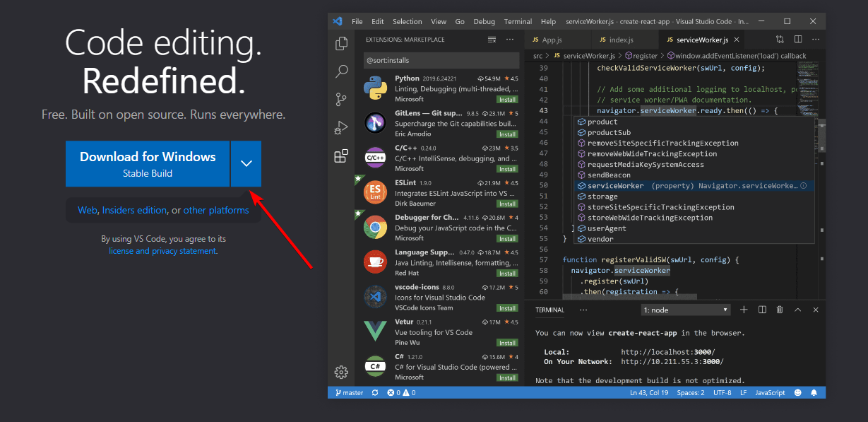
Task: Click the ESLint extension icon
Action: coord(375,192)
